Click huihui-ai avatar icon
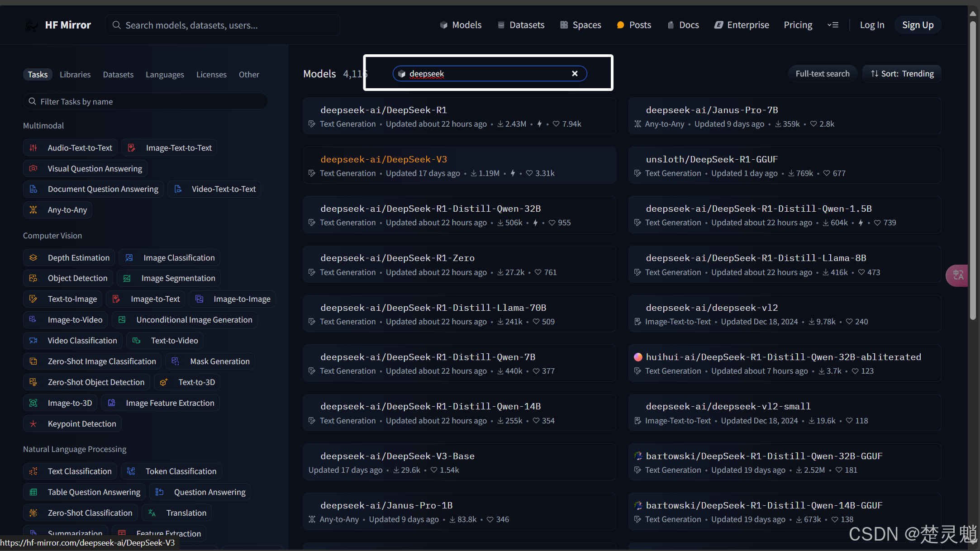980x551 pixels. coord(638,357)
